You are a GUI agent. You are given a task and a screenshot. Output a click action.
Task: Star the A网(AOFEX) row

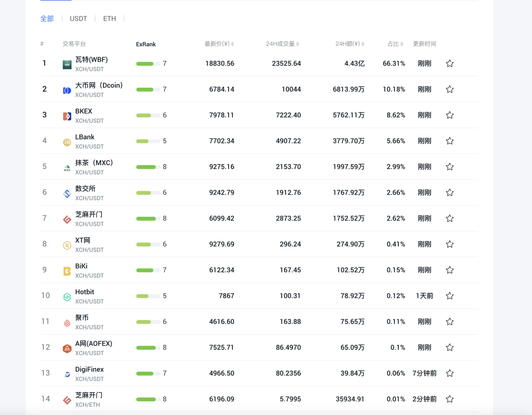pos(450,347)
